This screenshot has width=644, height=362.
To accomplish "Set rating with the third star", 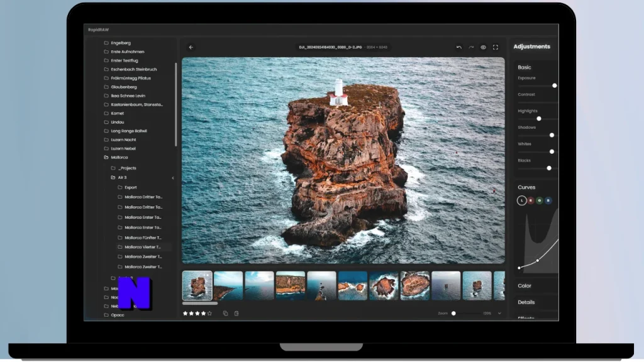I will (x=197, y=313).
